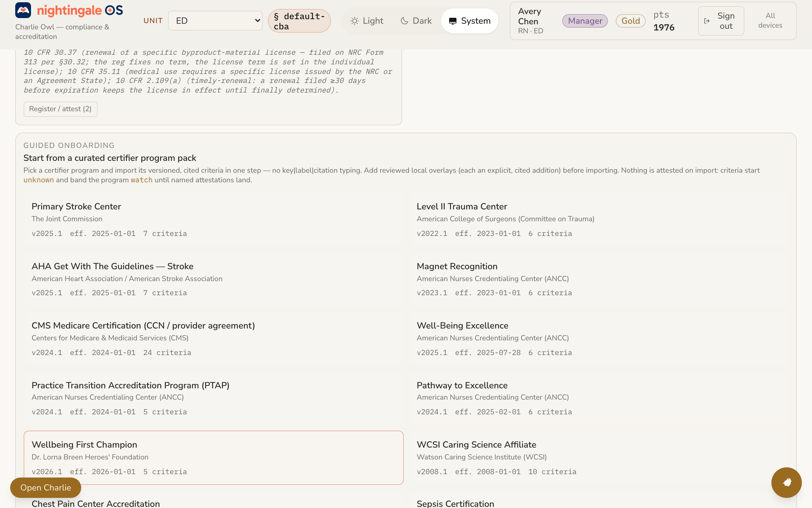Click 'Centers for Medicare & Medicaid Services (CMS)' text
This screenshot has height=508, width=812.
110,338
